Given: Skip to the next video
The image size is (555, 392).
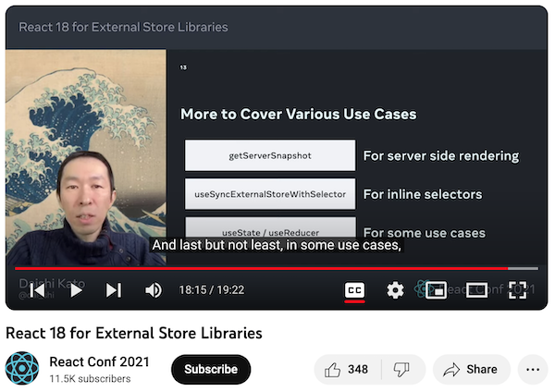Looking at the screenshot, I should point(114,290).
